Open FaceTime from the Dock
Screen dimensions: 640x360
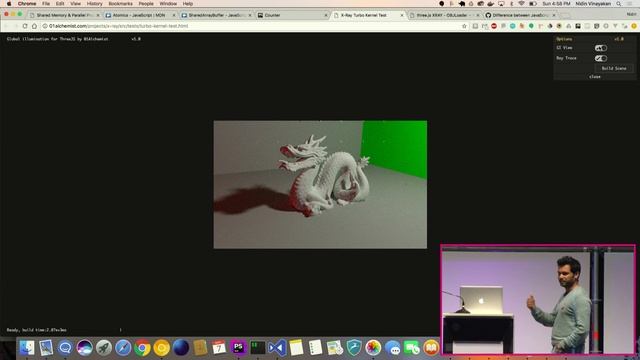pyautogui.click(x=411, y=348)
